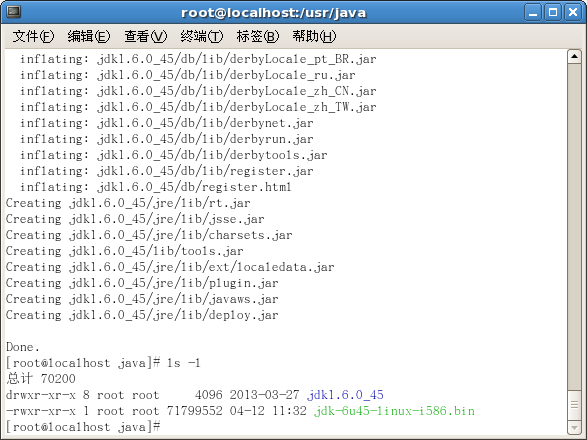Open the 文件(F) menu
The image size is (587, 440).
(x=33, y=36)
